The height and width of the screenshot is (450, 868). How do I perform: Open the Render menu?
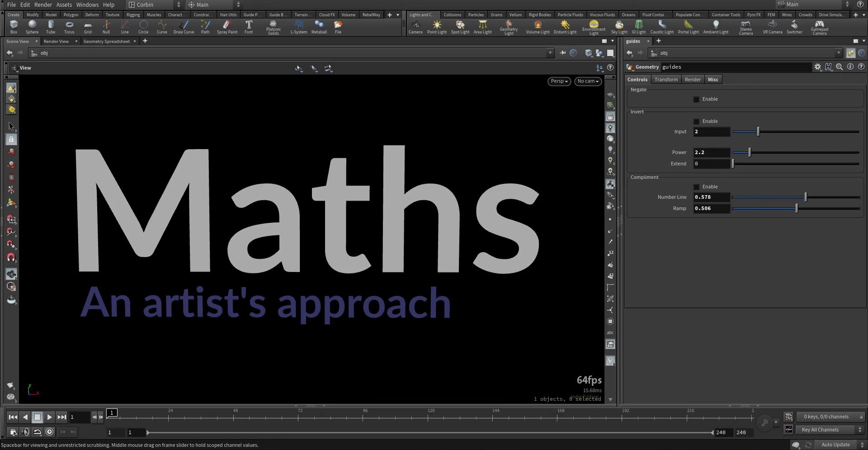43,5
